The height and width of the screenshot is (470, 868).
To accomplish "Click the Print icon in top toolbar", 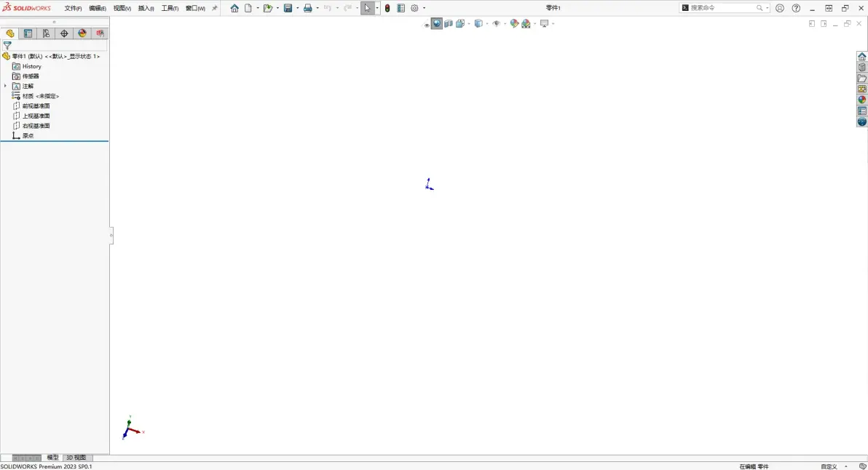I will [307, 8].
